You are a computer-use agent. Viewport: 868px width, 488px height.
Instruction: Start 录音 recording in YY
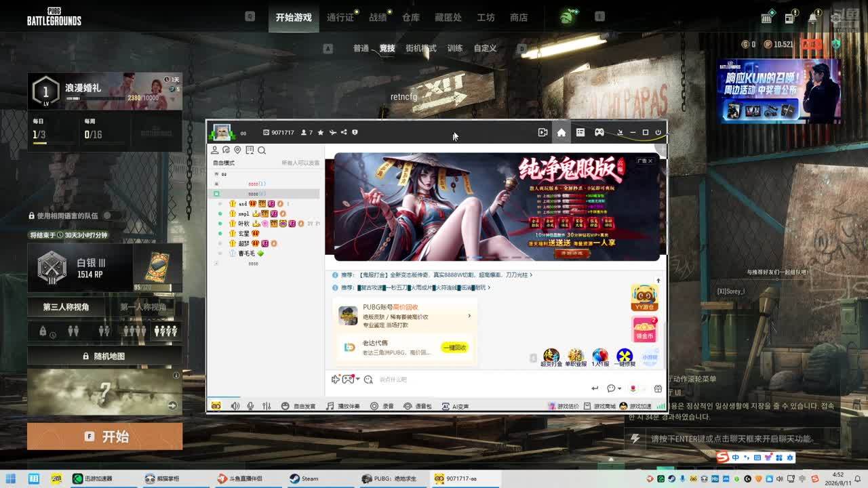click(382, 406)
